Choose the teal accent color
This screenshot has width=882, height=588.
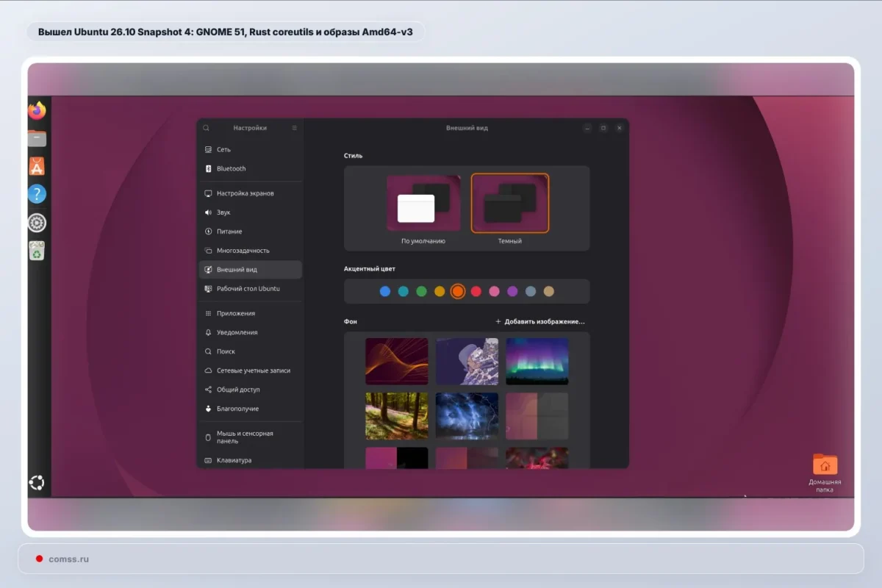(x=404, y=292)
